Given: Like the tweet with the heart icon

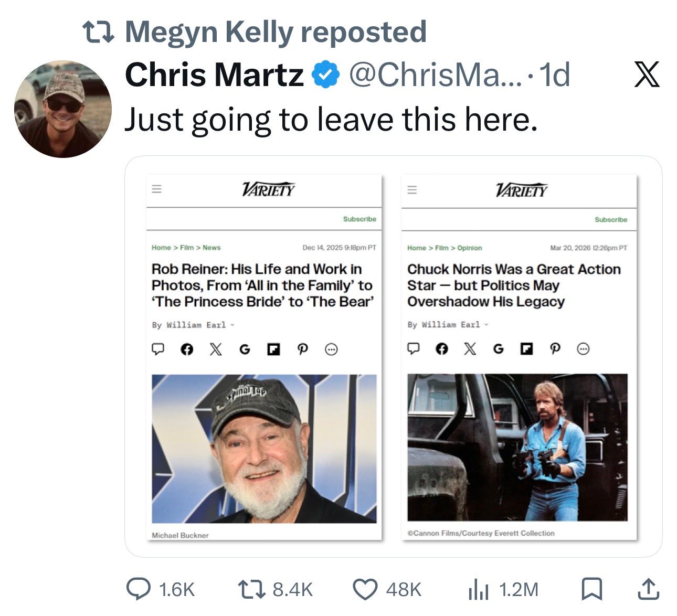Looking at the screenshot, I should (x=365, y=589).
